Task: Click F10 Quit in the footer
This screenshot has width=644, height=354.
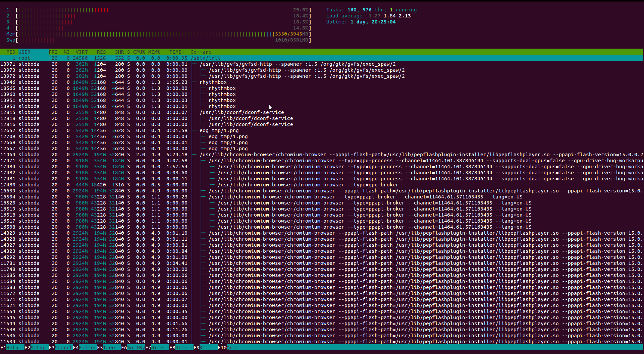Action: pos(228,348)
